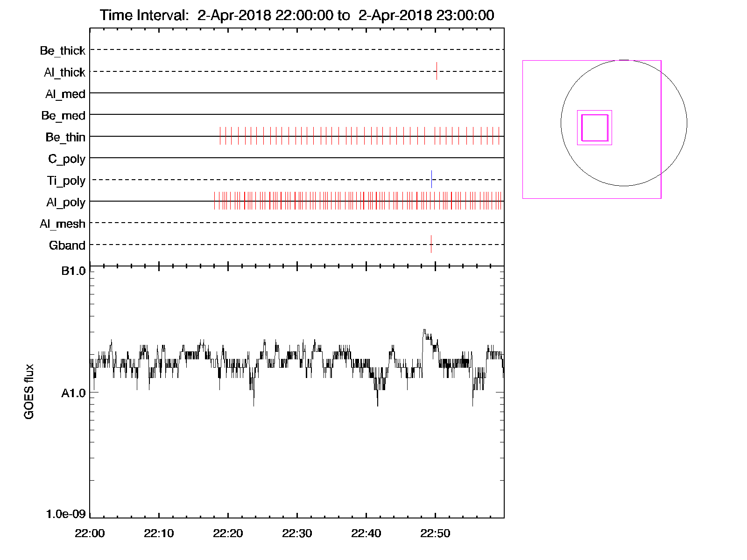The width and height of the screenshot is (747, 560).
Task: Click the 22:30 time axis label
Action: click(297, 533)
